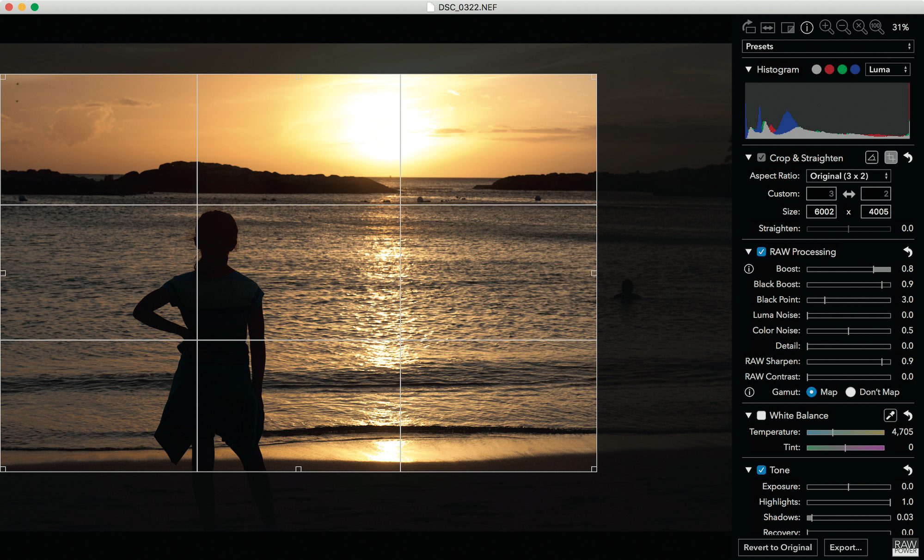This screenshot has width=924, height=560.
Task: Click the zoom out magnifier
Action: (843, 27)
